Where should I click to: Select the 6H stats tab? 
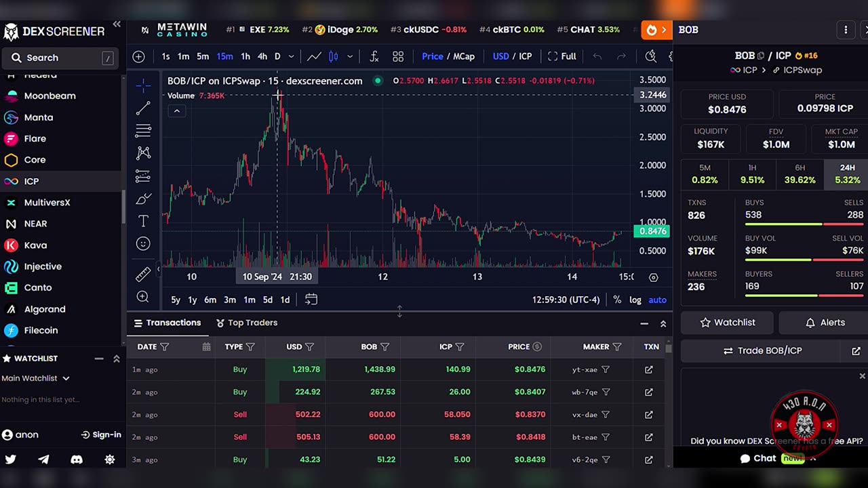(800, 174)
